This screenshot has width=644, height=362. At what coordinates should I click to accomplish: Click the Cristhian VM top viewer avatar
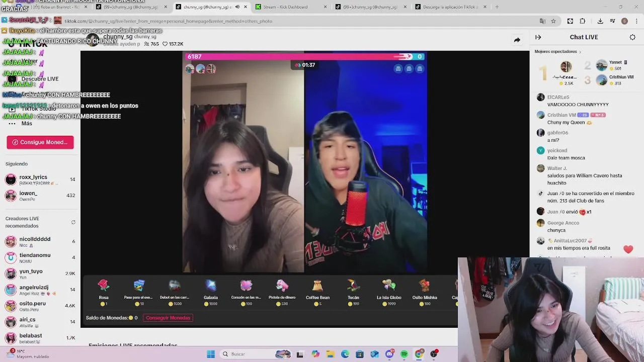pyautogui.click(x=602, y=80)
